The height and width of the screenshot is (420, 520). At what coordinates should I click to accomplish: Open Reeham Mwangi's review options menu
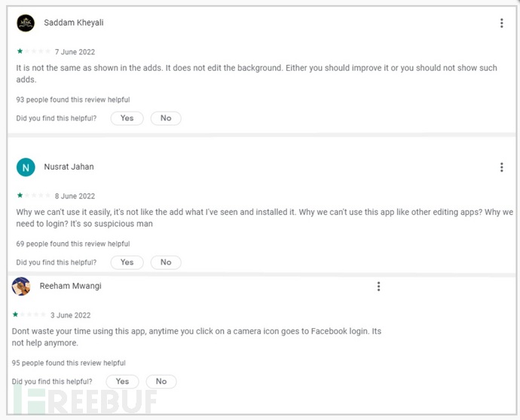378,287
